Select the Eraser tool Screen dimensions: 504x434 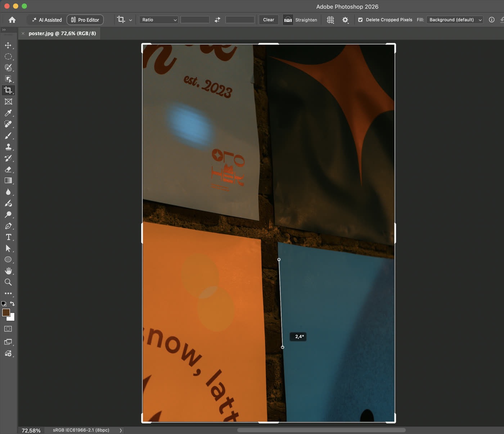8,169
